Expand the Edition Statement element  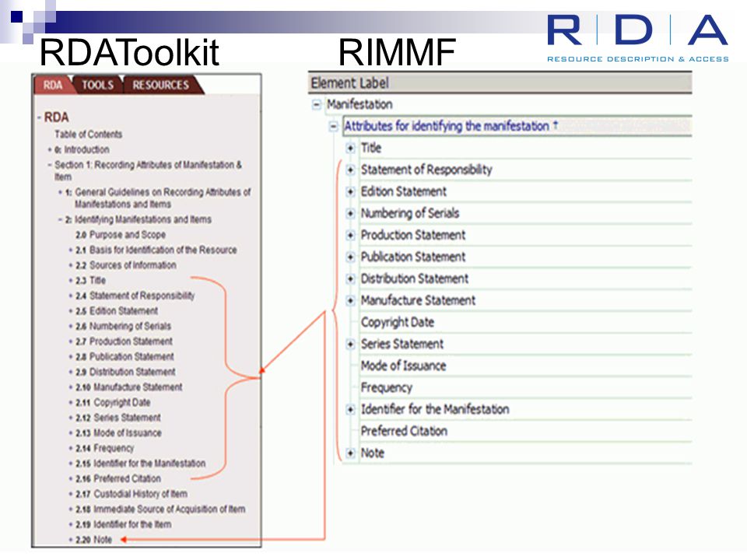pos(350,192)
